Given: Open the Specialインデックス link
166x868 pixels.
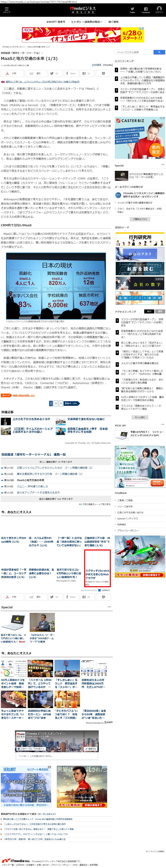Looking at the screenshot, I should (127, 518).
